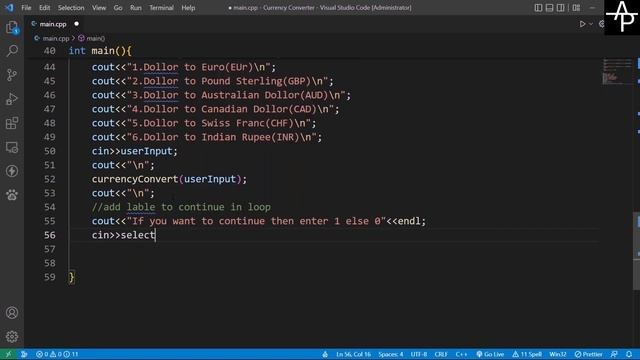Open the Run menu
The image size is (640, 360).
(x=136, y=8)
